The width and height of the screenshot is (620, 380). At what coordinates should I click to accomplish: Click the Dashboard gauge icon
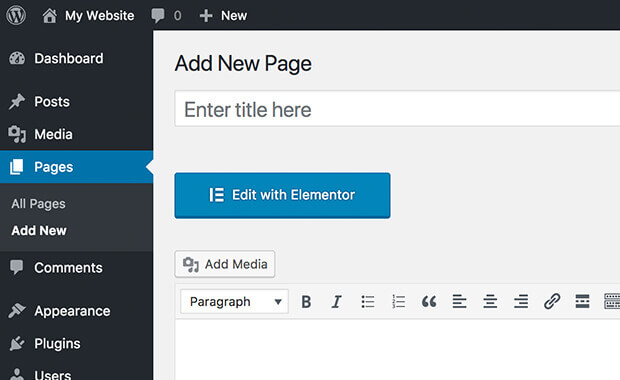pos(17,59)
